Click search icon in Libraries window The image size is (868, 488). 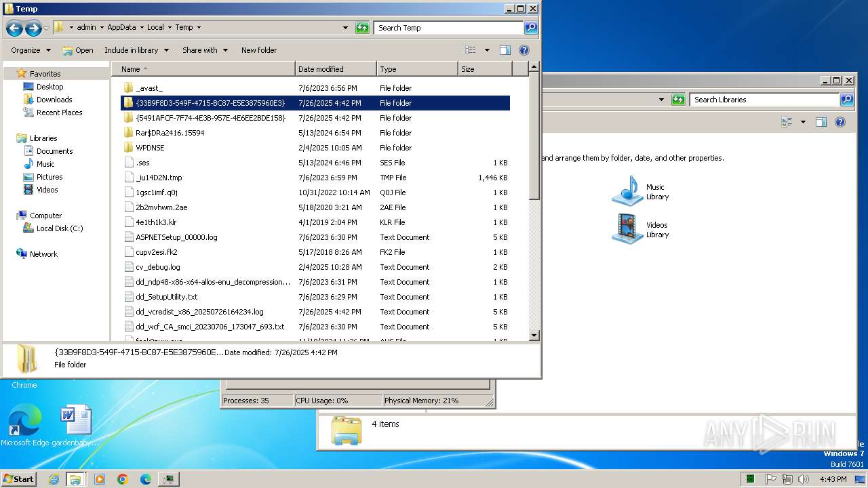pyautogui.click(x=847, y=100)
